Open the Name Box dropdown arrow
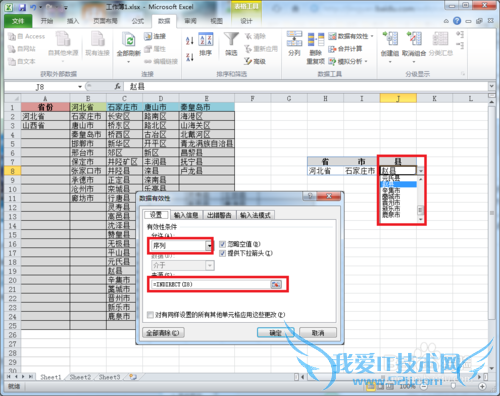 pos(80,87)
